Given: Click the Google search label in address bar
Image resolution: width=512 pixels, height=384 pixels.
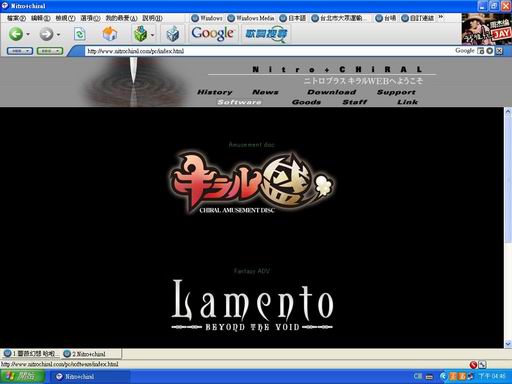Looking at the screenshot, I should click(x=465, y=50).
